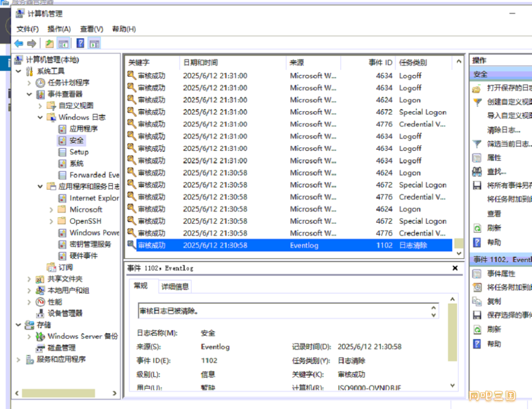Expand 服务和应用程序 node arrow
Viewport: 532px width, 409px height.
pos(18,359)
